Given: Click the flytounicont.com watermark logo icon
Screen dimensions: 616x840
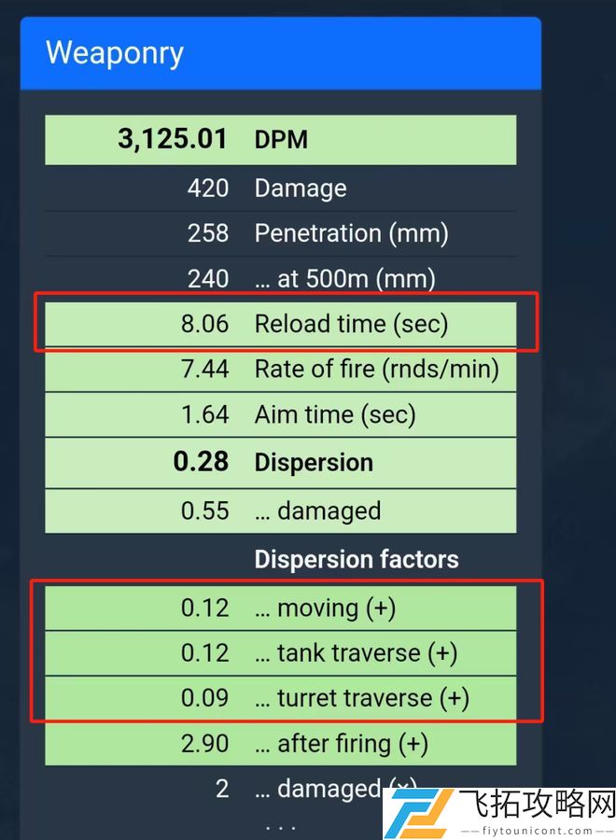Looking at the screenshot, I should pyautogui.click(x=422, y=814).
